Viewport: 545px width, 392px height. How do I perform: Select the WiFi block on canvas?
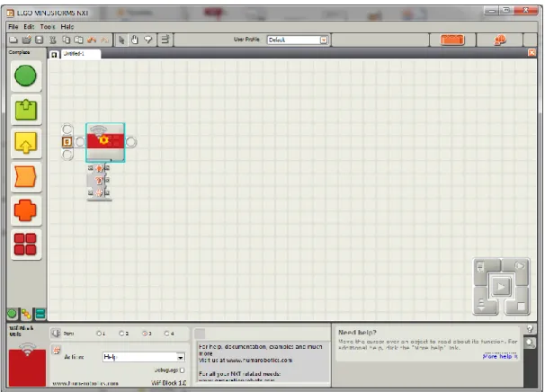tap(105, 142)
